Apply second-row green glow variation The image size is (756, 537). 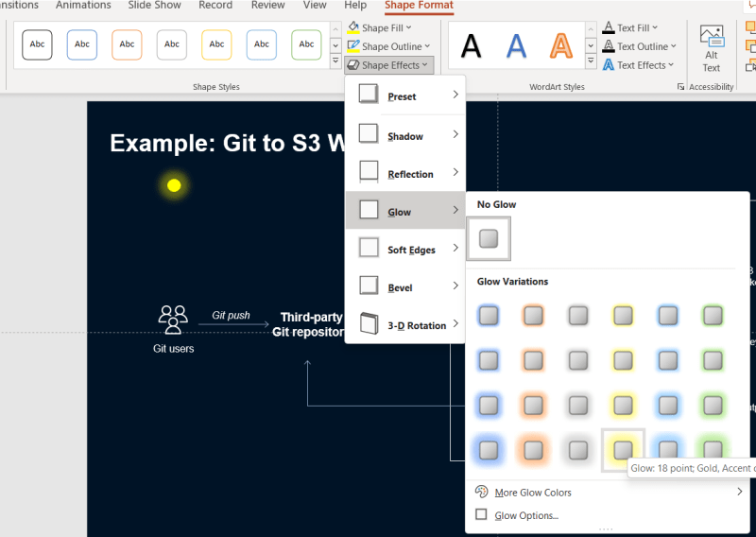click(713, 361)
